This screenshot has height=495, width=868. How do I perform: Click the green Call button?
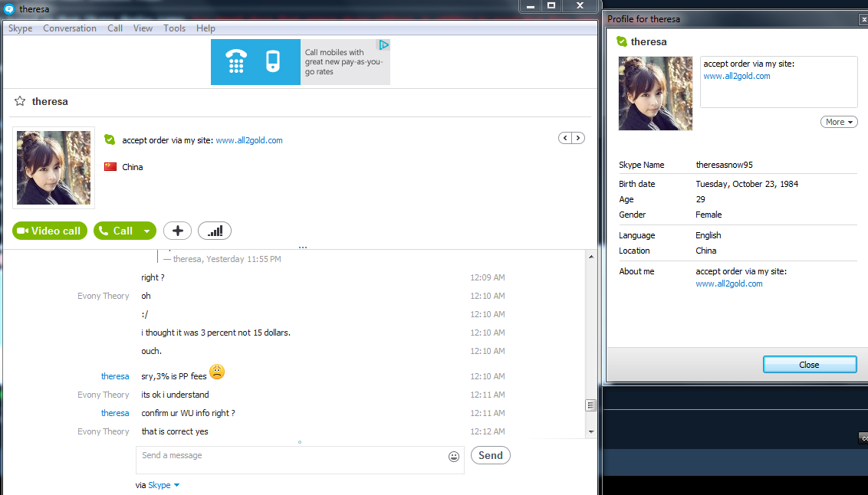pos(116,231)
